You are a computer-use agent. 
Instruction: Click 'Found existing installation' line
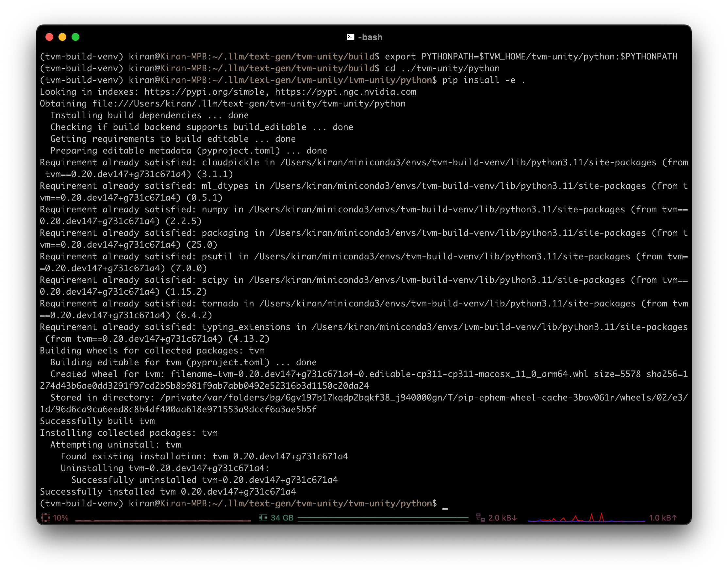[x=204, y=456]
